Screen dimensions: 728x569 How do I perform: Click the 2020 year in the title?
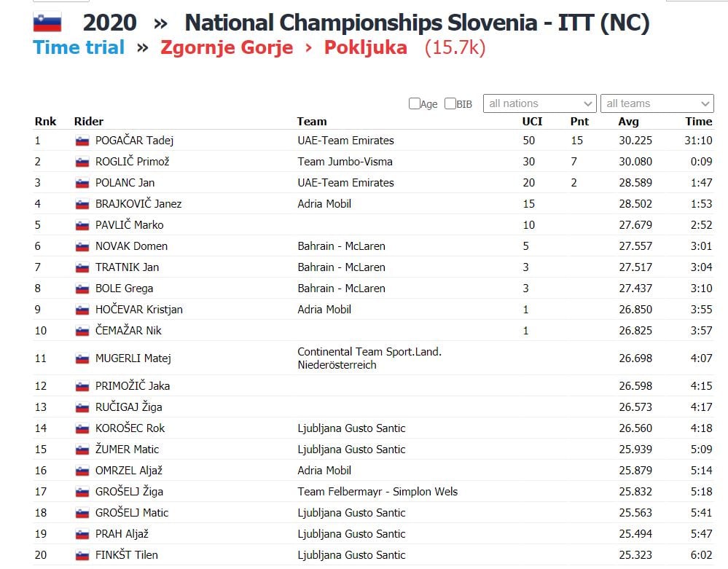click(109, 23)
